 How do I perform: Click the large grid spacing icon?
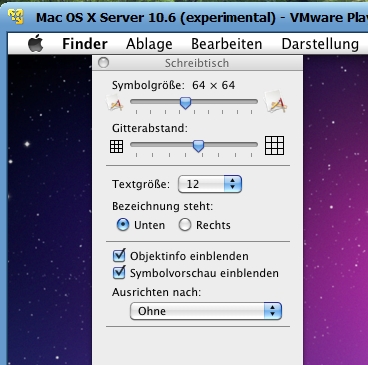point(275,145)
